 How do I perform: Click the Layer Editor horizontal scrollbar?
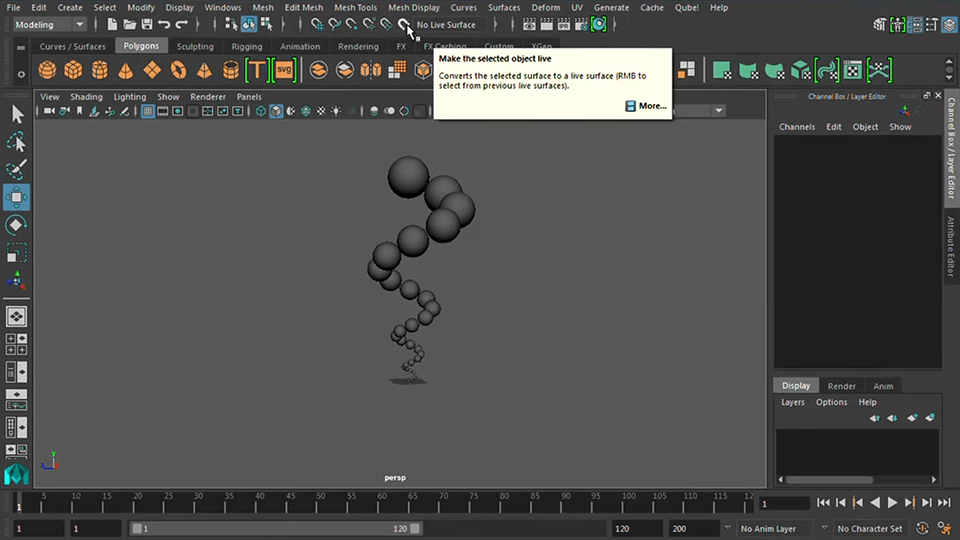[x=830, y=479]
